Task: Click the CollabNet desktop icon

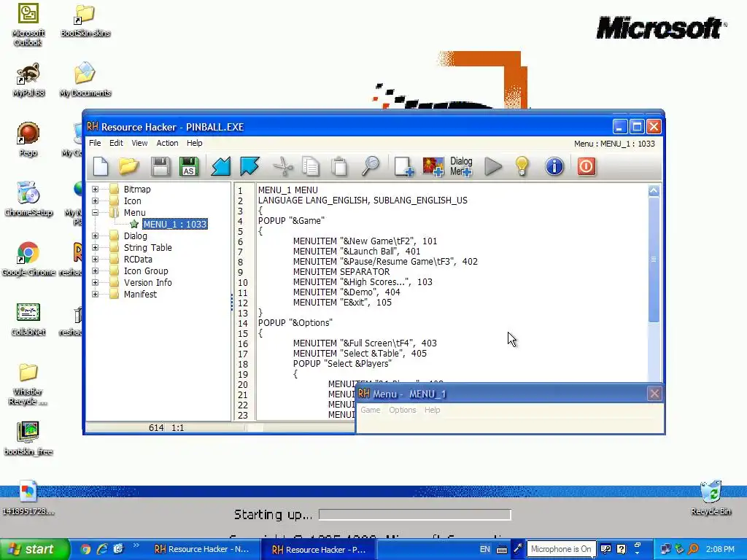Action: coord(28,319)
